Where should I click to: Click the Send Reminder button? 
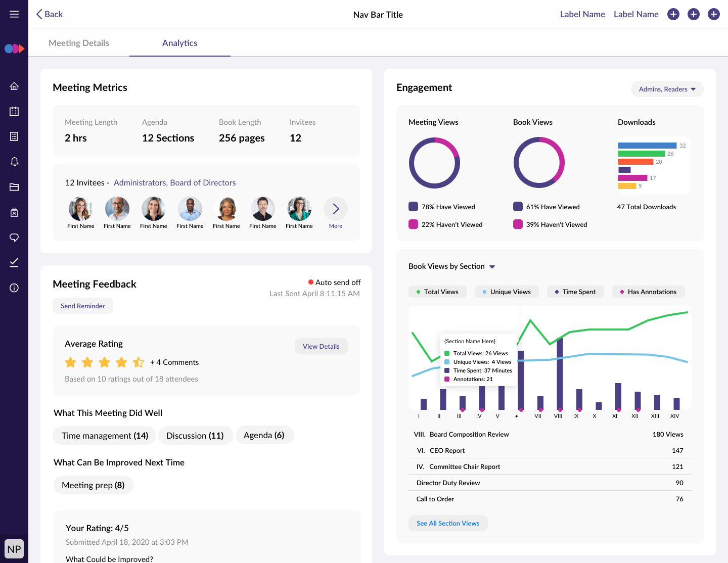tap(83, 306)
